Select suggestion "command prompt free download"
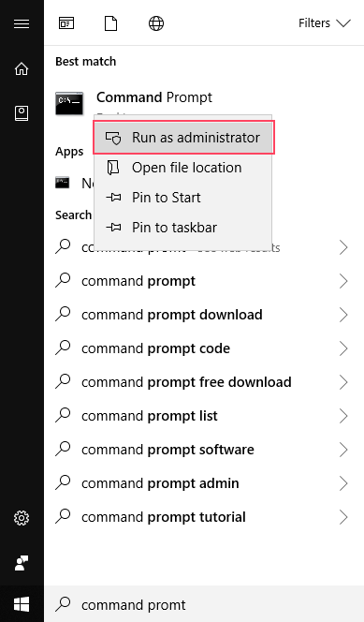The width and height of the screenshot is (364, 622). coord(186,382)
